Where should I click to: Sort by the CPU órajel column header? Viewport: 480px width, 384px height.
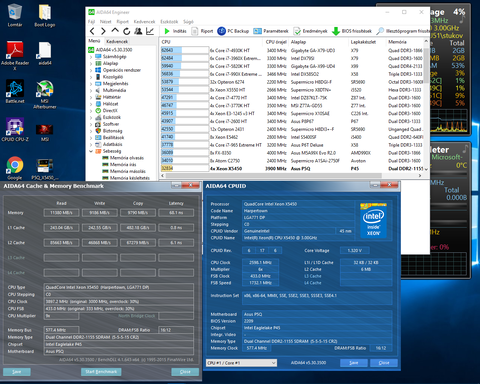pyautogui.click(x=276, y=42)
